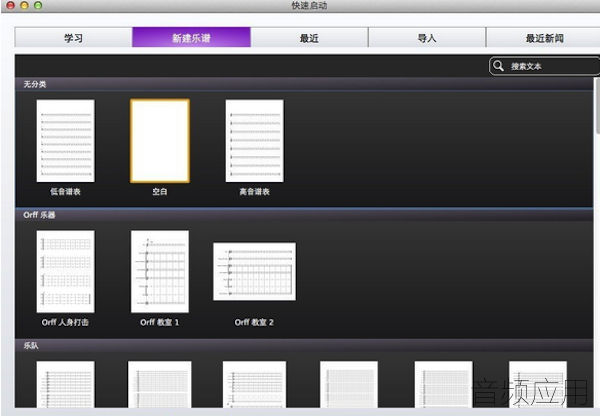600x416 pixels.
Task: Open the 最近 tab
Action: 309,38
